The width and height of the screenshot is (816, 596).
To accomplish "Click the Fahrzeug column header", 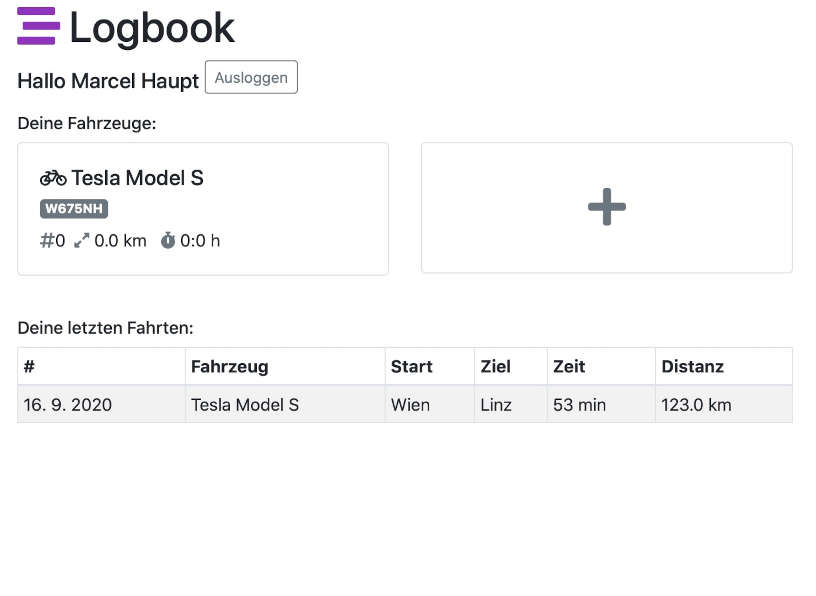I will click(x=230, y=367).
